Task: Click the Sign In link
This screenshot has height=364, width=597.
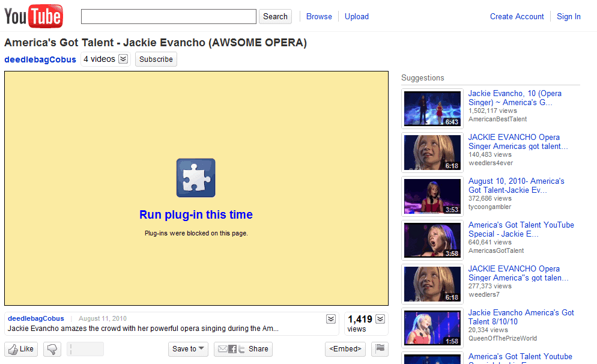Action: coord(568,16)
